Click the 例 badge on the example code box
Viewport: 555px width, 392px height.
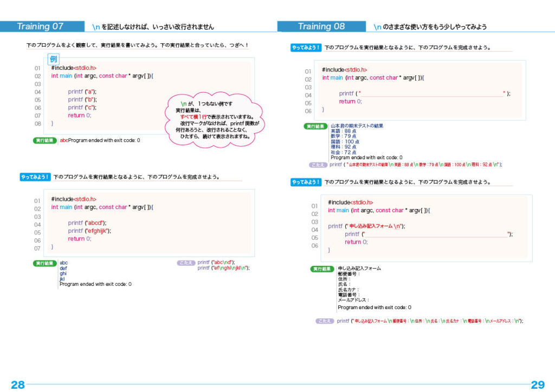point(53,58)
